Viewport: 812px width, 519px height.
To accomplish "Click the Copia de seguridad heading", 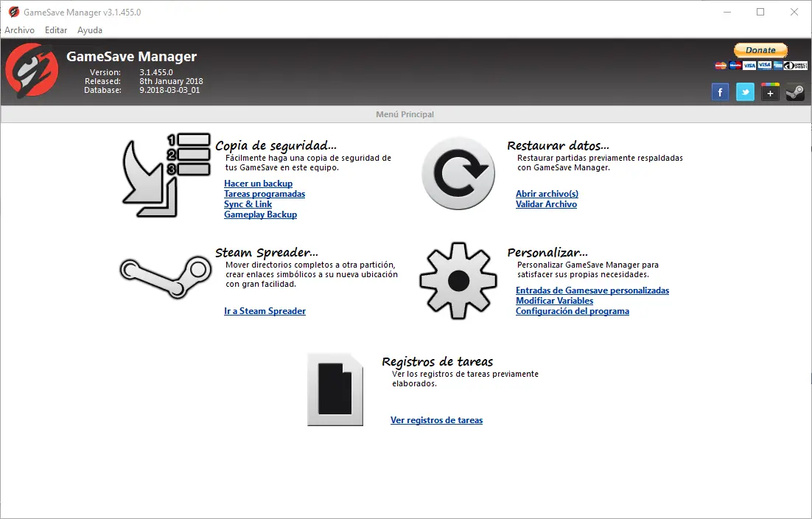I will (276, 145).
